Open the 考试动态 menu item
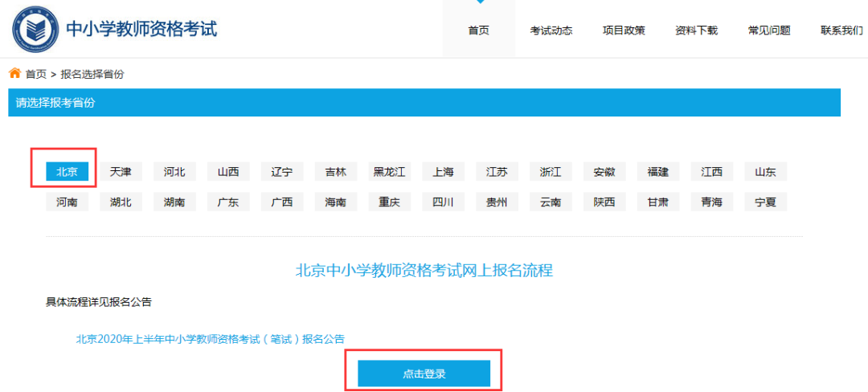This screenshot has width=868, height=392. (551, 31)
